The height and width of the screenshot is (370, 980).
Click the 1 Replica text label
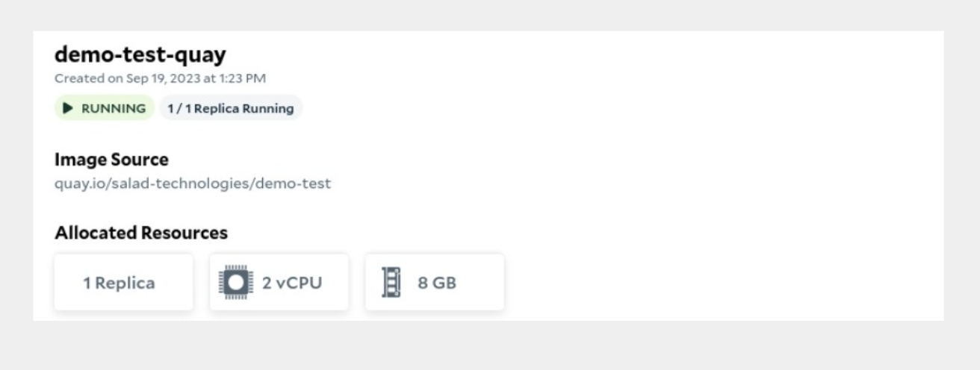(119, 283)
